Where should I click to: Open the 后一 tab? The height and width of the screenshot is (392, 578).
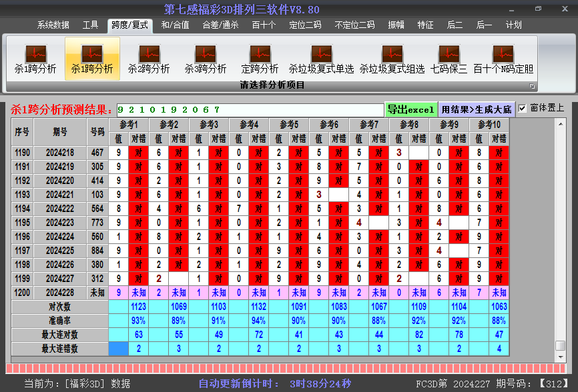484,25
